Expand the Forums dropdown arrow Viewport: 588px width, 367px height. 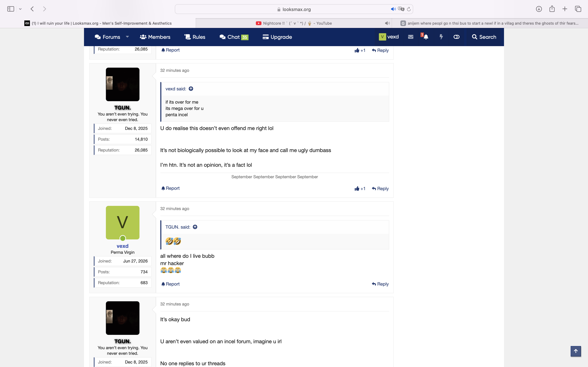click(x=127, y=37)
